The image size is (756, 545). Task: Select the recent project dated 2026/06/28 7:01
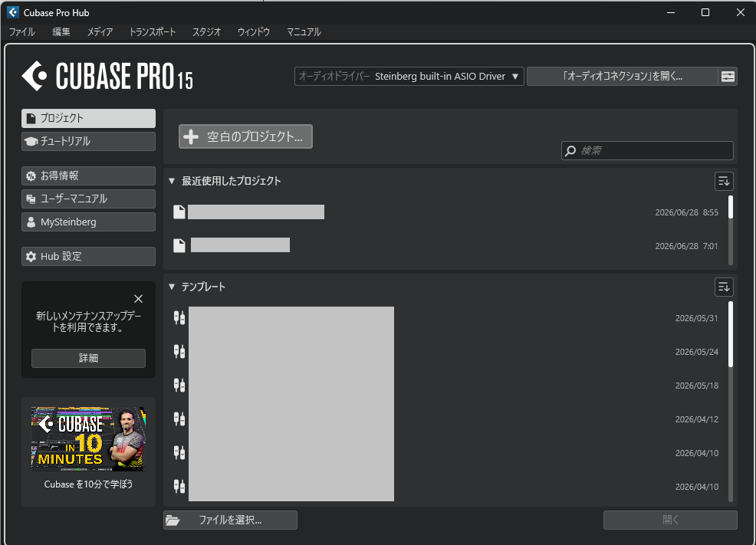pos(446,246)
